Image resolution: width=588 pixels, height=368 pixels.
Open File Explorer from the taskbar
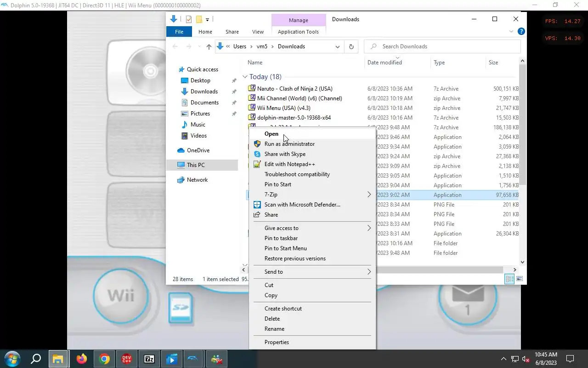pos(58,359)
